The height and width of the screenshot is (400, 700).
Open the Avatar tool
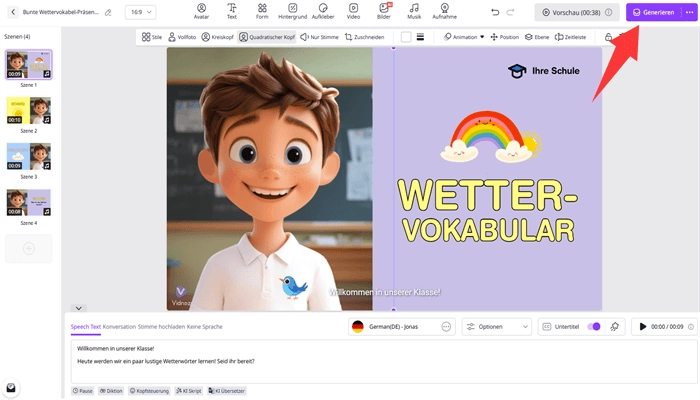201,11
